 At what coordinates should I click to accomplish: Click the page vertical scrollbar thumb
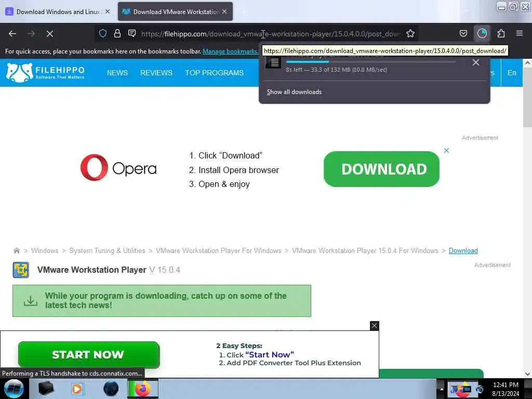coord(527,98)
